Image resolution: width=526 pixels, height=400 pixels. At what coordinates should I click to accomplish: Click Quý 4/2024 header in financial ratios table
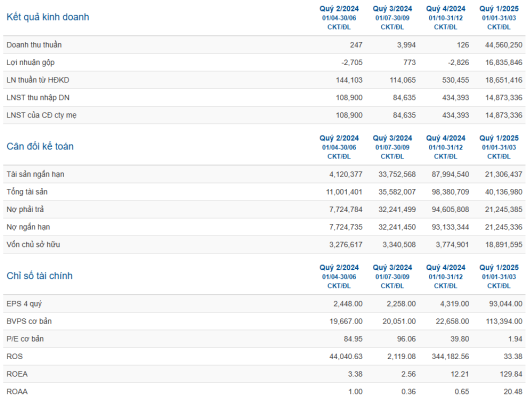[x=445, y=268]
